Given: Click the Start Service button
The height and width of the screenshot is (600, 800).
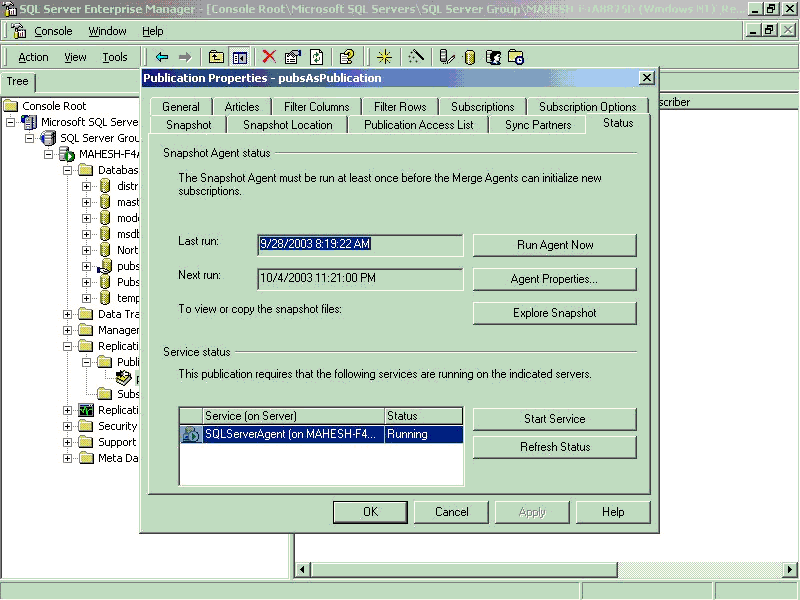Looking at the screenshot, I should coord(555,419).
